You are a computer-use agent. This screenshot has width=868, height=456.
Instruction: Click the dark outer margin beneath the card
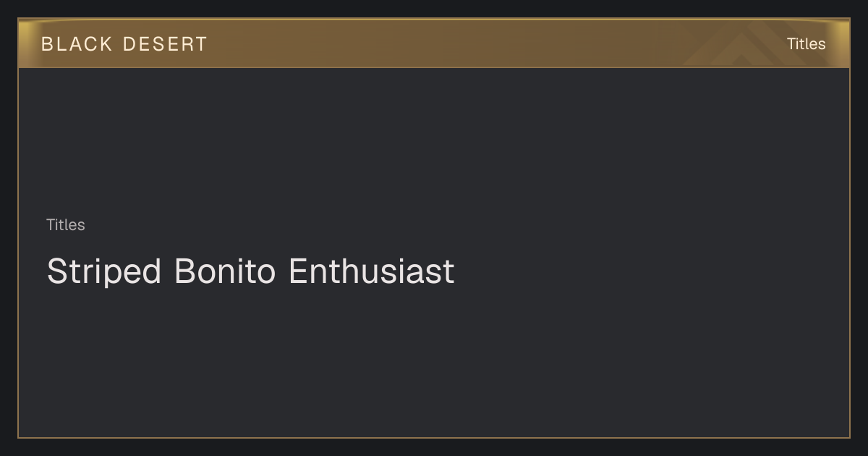(x=434, y=447)
